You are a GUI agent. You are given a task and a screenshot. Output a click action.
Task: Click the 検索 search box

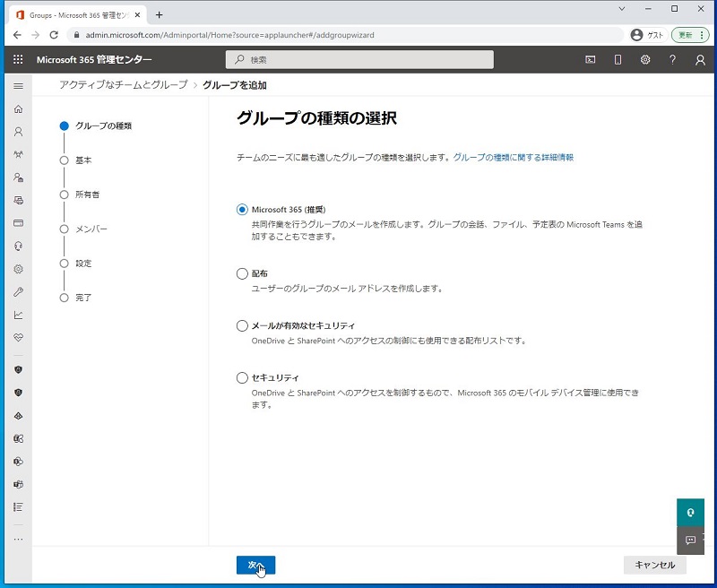pos(359,59)
